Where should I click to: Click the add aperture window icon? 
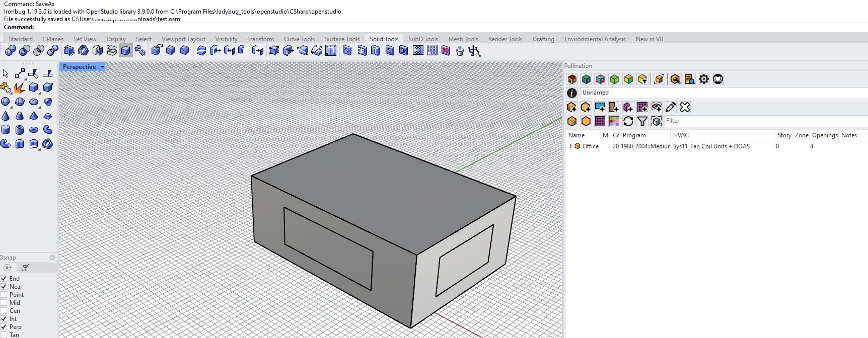click(600, 107)
